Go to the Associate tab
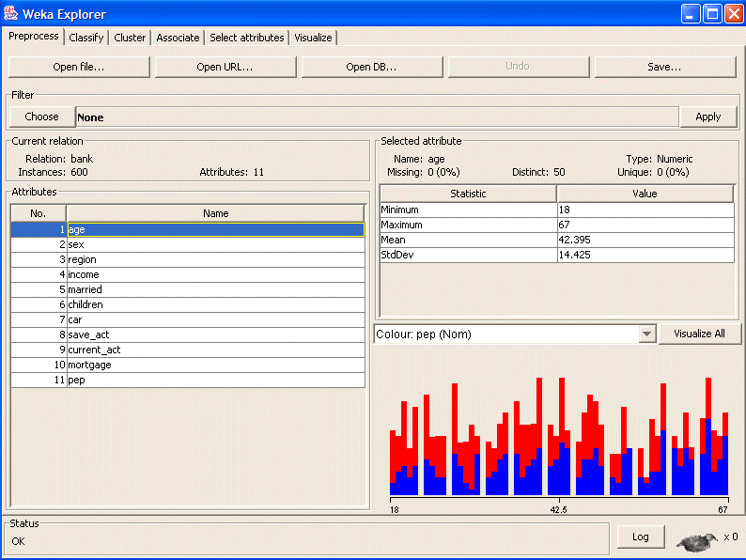 (178, 38)
